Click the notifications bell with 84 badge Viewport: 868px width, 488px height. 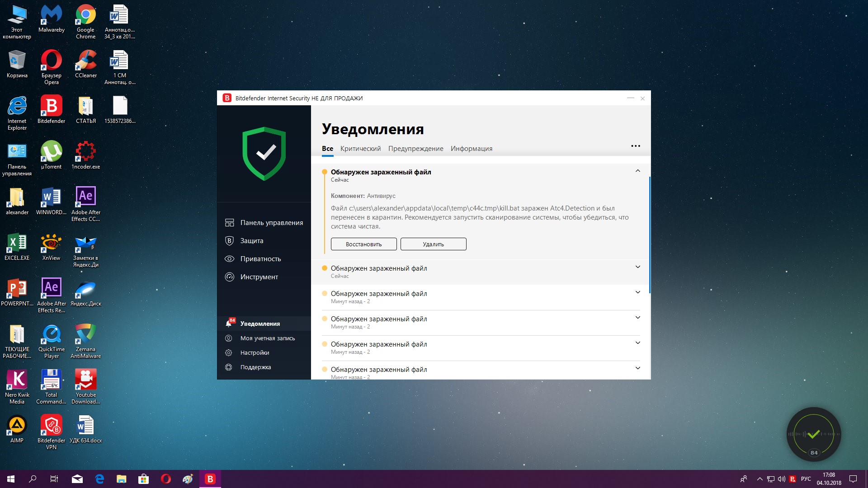click(230, 323)
